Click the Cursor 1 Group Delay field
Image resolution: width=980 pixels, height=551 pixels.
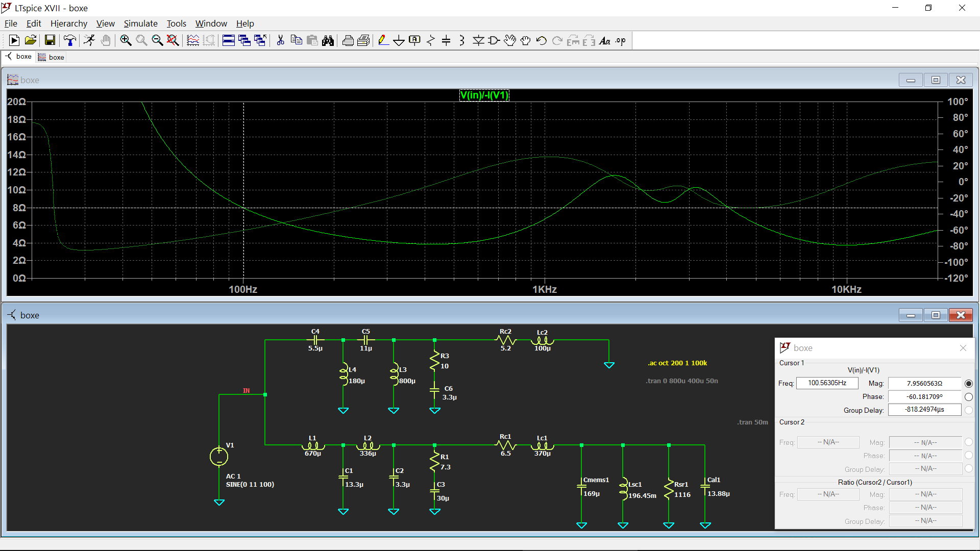[924, 410]
